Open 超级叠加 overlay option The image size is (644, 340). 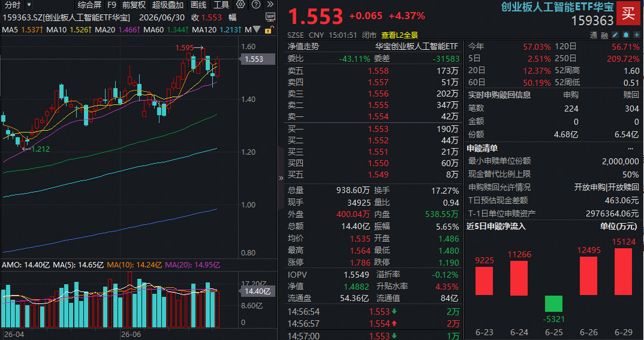167,5
